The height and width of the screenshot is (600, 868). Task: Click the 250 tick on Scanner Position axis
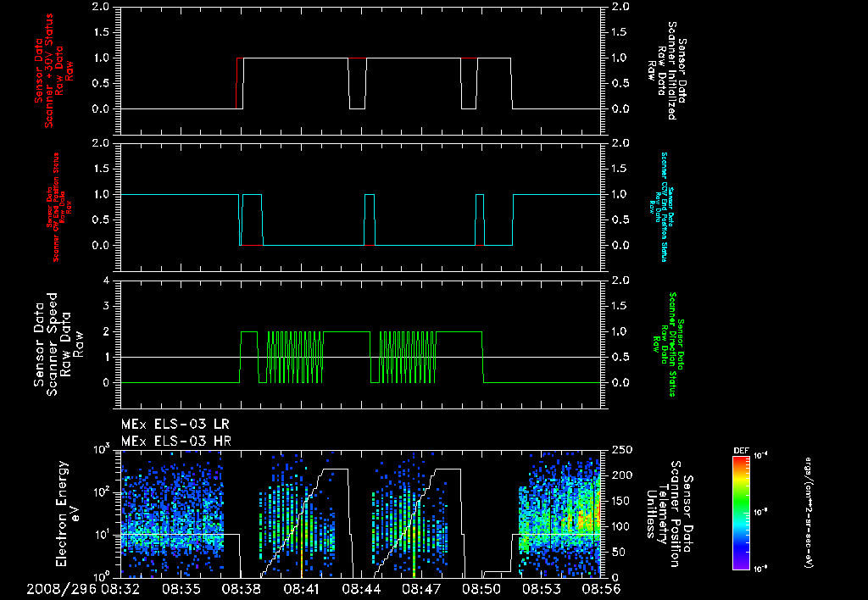pyautogui.click(x=621, y=450)
